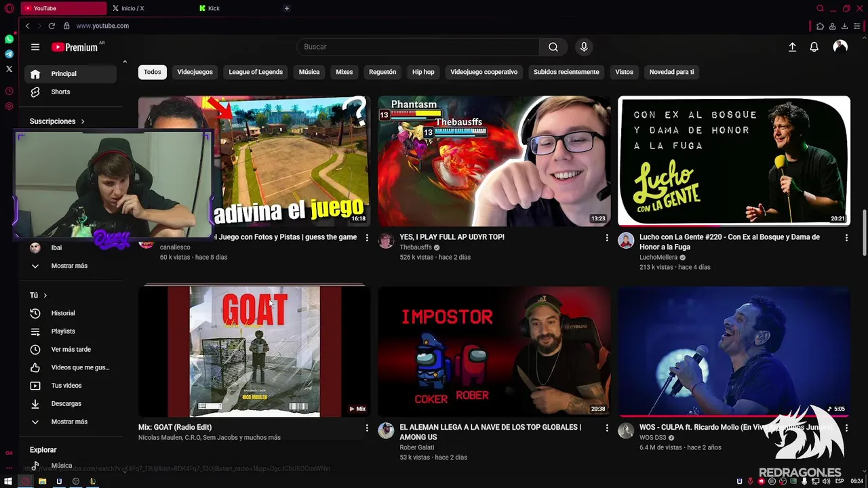This screenshot has width=868, height=488.
Task: Select the YouTube browser tab
Action: pyautogui.click(x=63, y=8)
